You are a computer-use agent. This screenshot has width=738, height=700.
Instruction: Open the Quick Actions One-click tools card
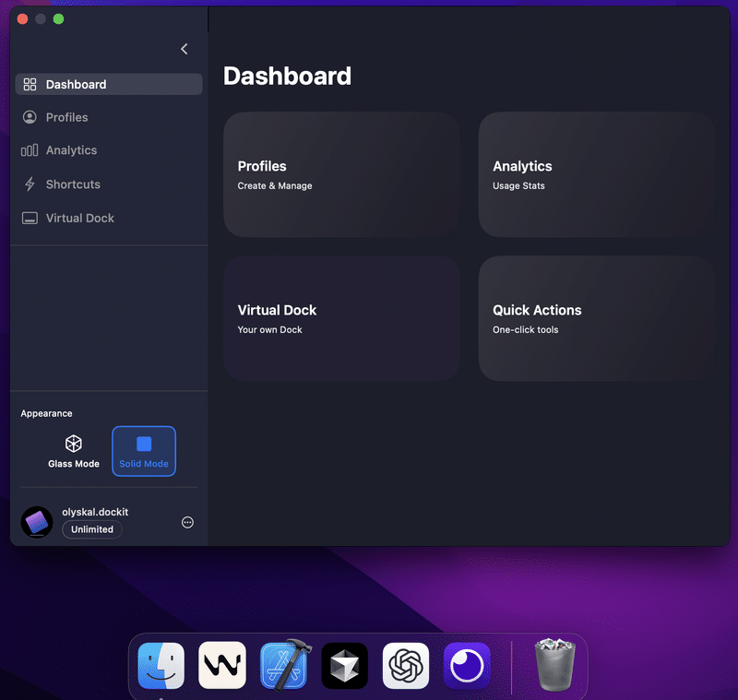click(x=597, y=318)
